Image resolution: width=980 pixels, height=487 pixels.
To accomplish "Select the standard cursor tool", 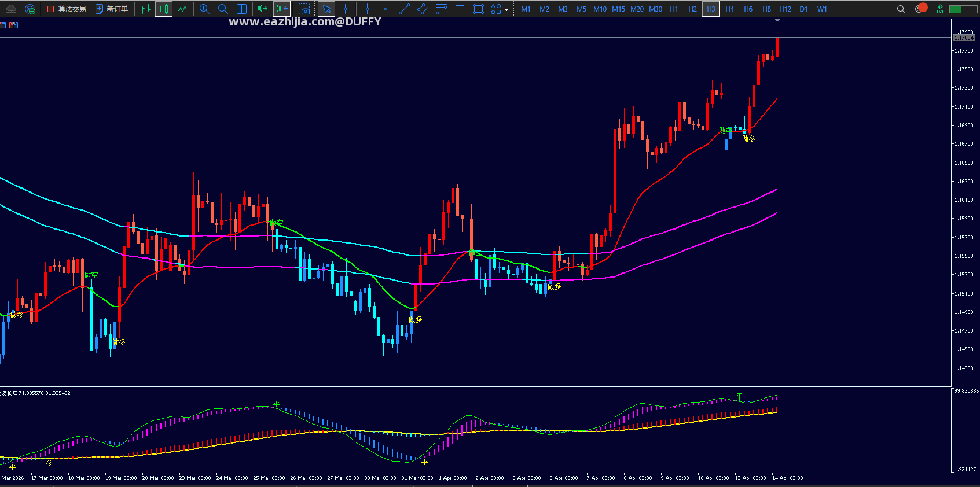I will pos(326,9).
